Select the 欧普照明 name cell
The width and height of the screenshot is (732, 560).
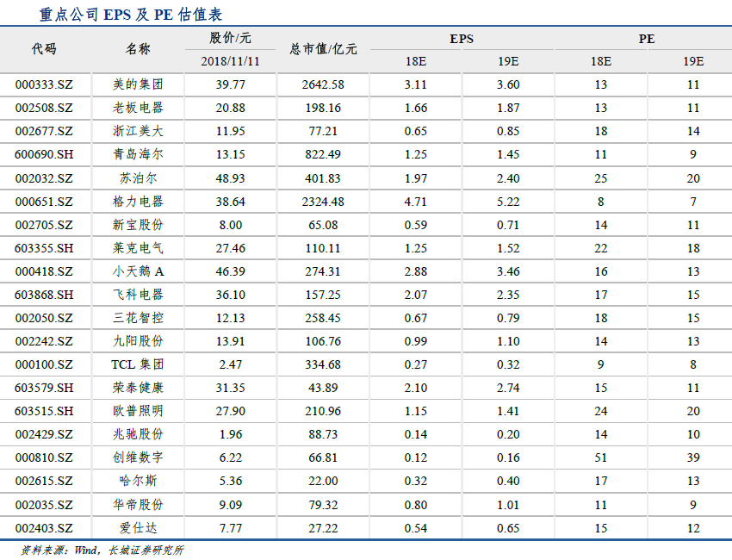tap(138, 411)
